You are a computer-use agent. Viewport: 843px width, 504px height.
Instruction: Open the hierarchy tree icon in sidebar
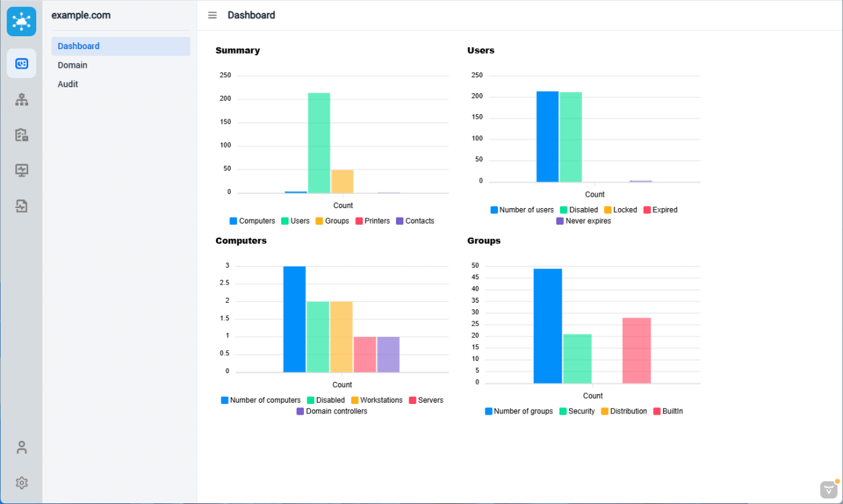(21, 100)
